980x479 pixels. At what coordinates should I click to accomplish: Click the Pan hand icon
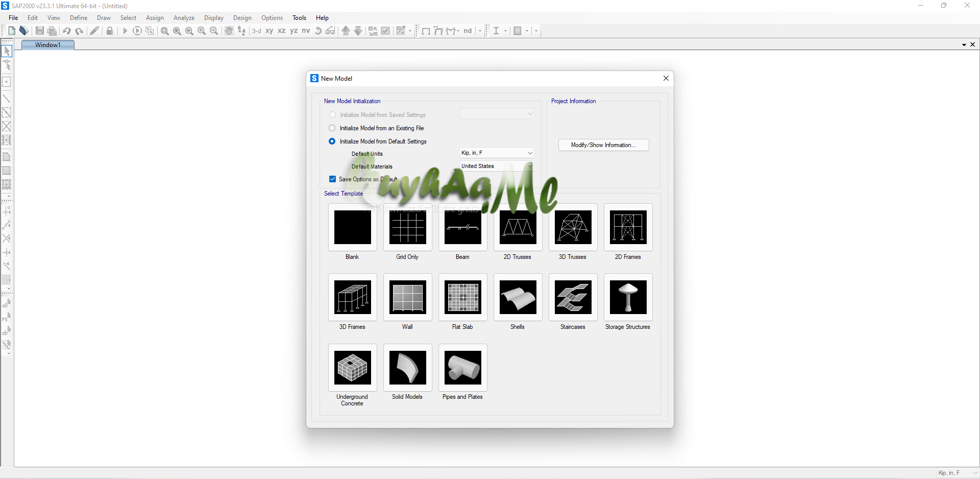[229, 31]
